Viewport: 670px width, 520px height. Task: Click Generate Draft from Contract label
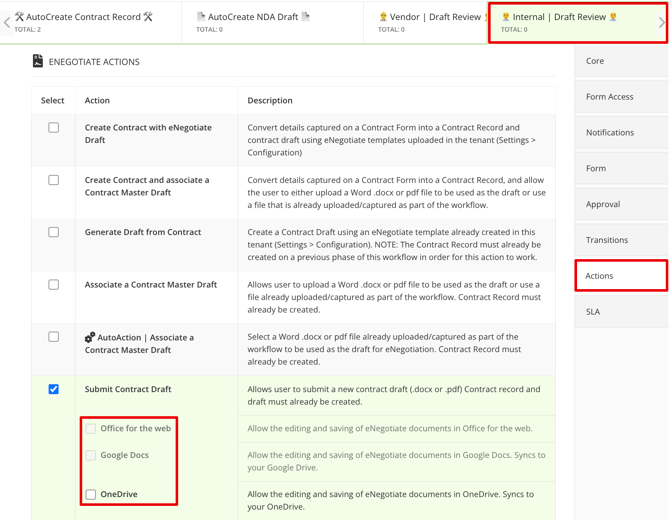(143, 232)
